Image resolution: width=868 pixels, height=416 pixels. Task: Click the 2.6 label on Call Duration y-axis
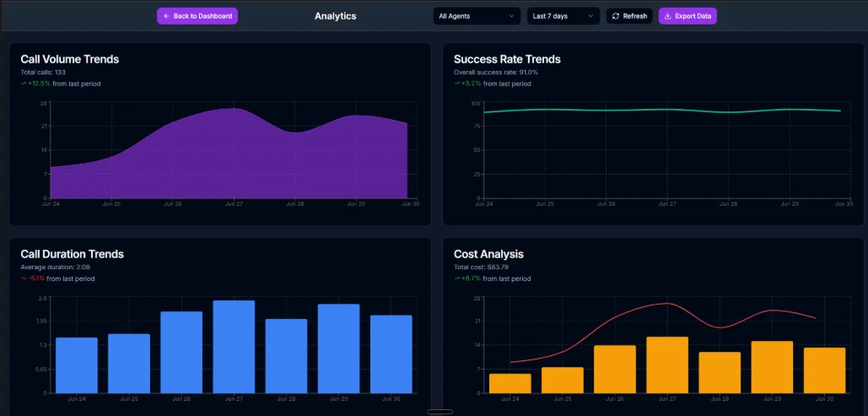(41, 298)
